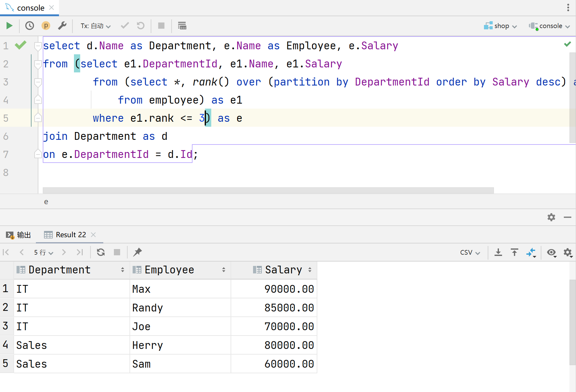
Task: Open the console session dropdown
Action: (x=549, y=26)
